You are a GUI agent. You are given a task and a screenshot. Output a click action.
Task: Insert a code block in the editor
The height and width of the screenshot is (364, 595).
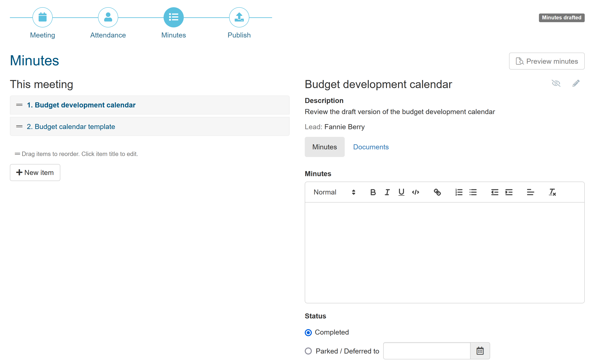point(415,192)
